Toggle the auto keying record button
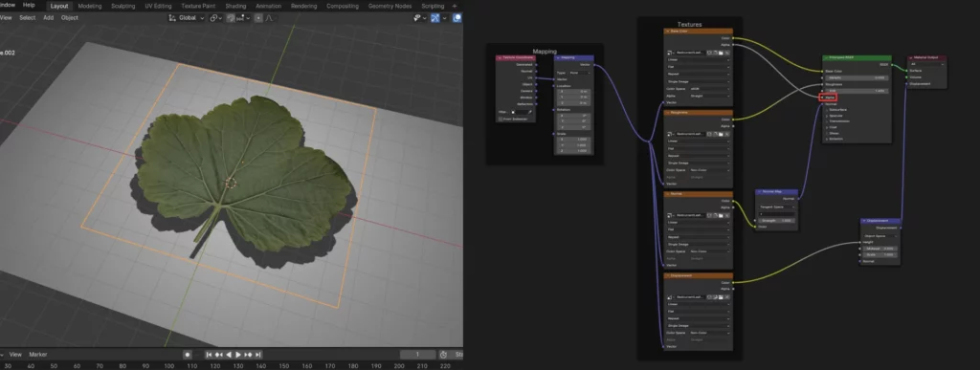The image size is (980, 370). click(187, 355)
